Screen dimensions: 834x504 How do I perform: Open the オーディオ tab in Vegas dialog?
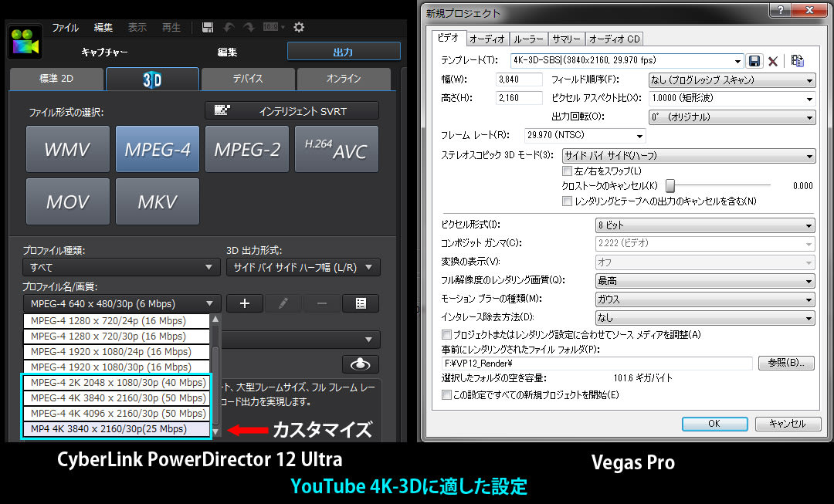pos(486,39)
